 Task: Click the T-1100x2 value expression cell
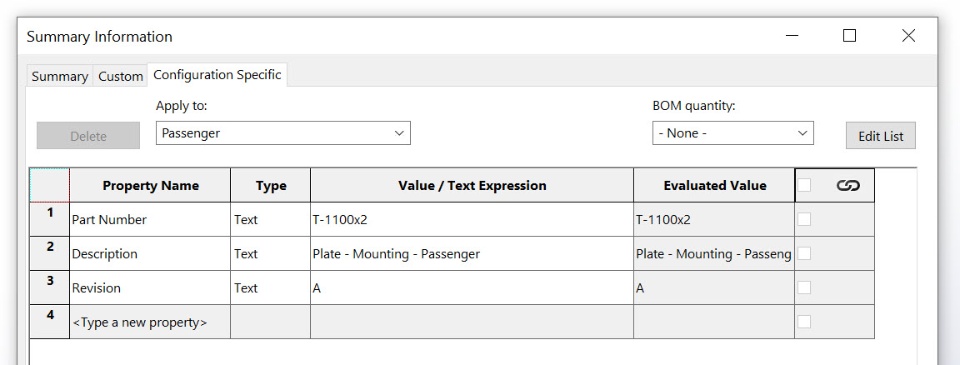click(x=472, y=220)
